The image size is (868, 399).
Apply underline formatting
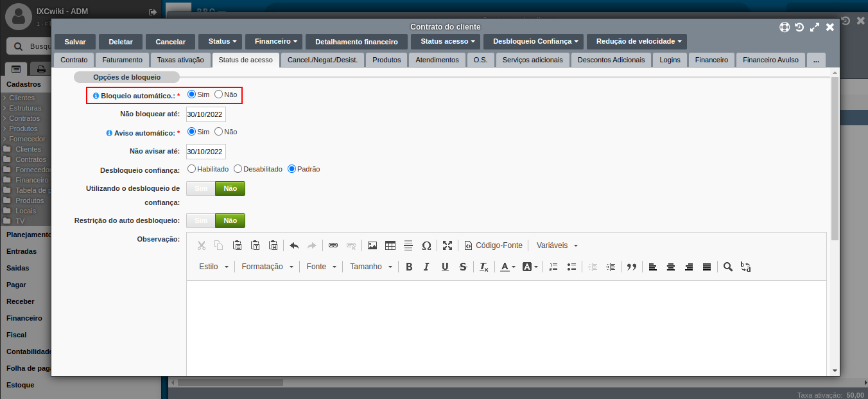coord(445,267)
